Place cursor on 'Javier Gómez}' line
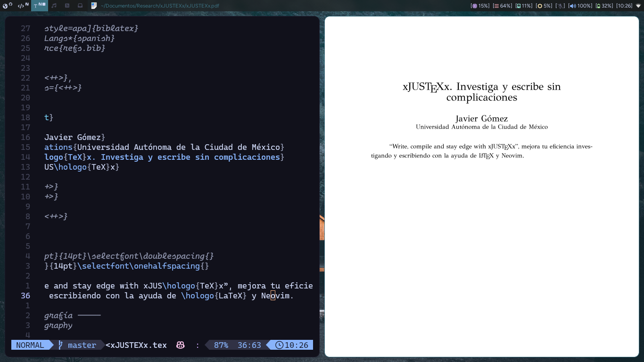 pos(75,137)
